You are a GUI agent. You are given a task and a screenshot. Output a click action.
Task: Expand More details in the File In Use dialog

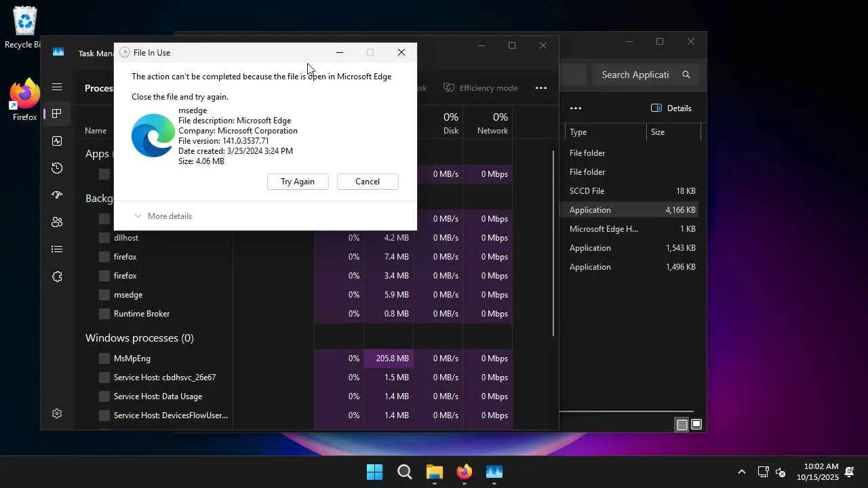(x=163, y=216)
